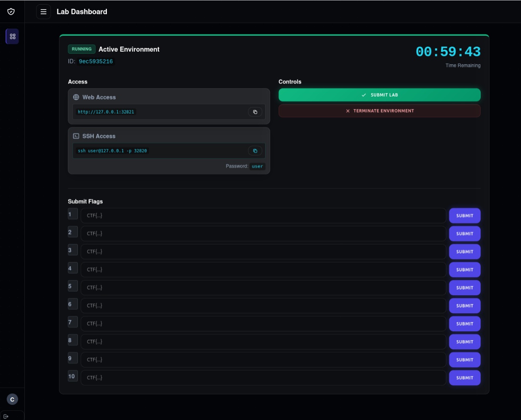Submit flag number 5
Screen dimensions: 521x420
[x=465, y=288]
